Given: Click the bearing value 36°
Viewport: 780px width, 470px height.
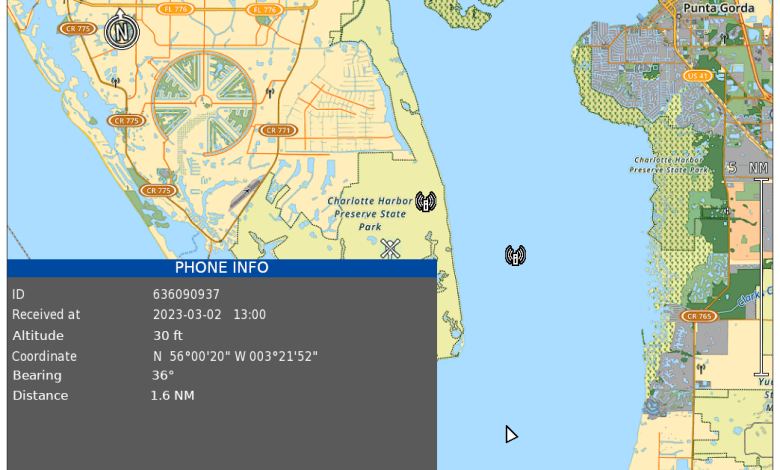Looking at the screenshot, I should click(x=163, y=376).
